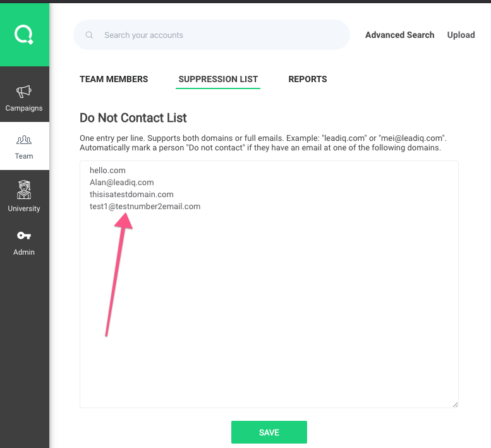Switch to the Team Members tab
Image resolution: width=491 pixels, height=448 pixels.
pyautogui.click(x=114, y=80)
